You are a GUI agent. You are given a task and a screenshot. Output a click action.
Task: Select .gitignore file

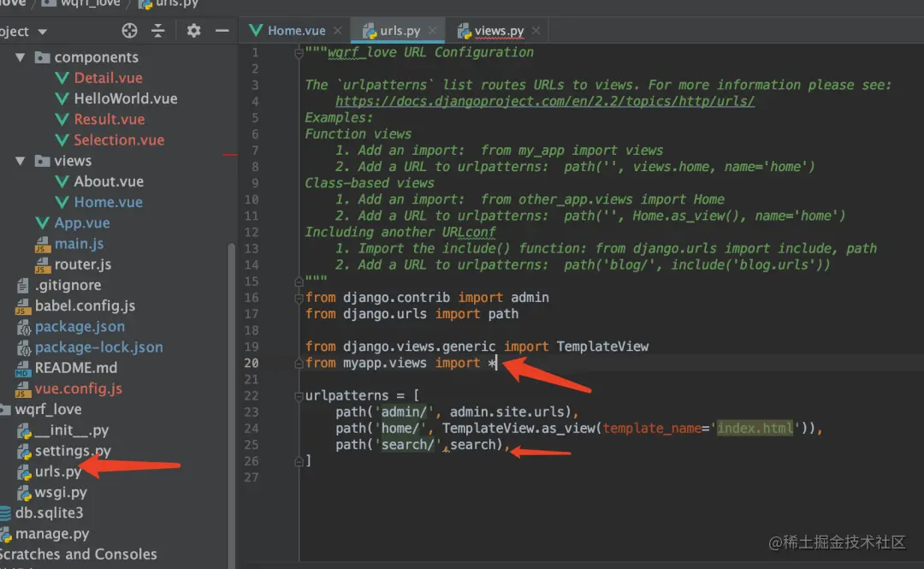click(68, 286)
